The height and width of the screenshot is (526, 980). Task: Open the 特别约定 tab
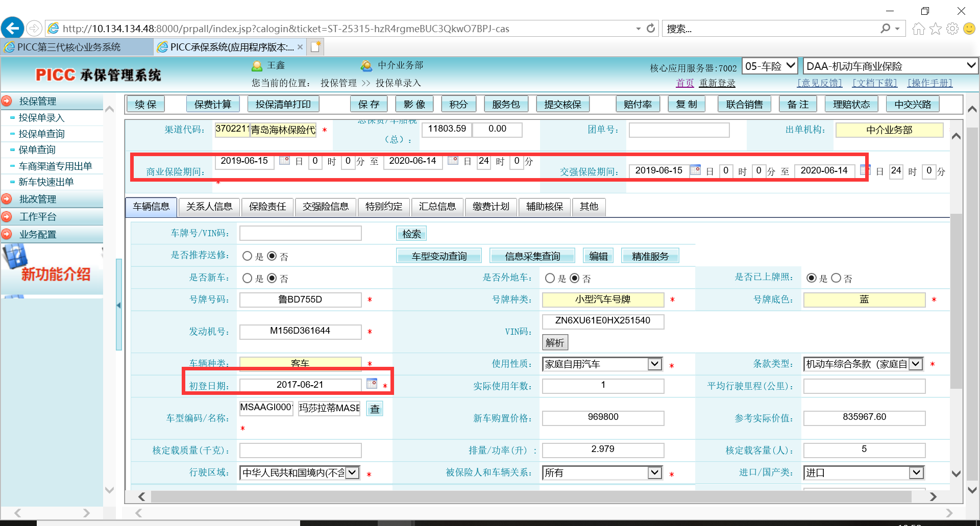(384, 207)
